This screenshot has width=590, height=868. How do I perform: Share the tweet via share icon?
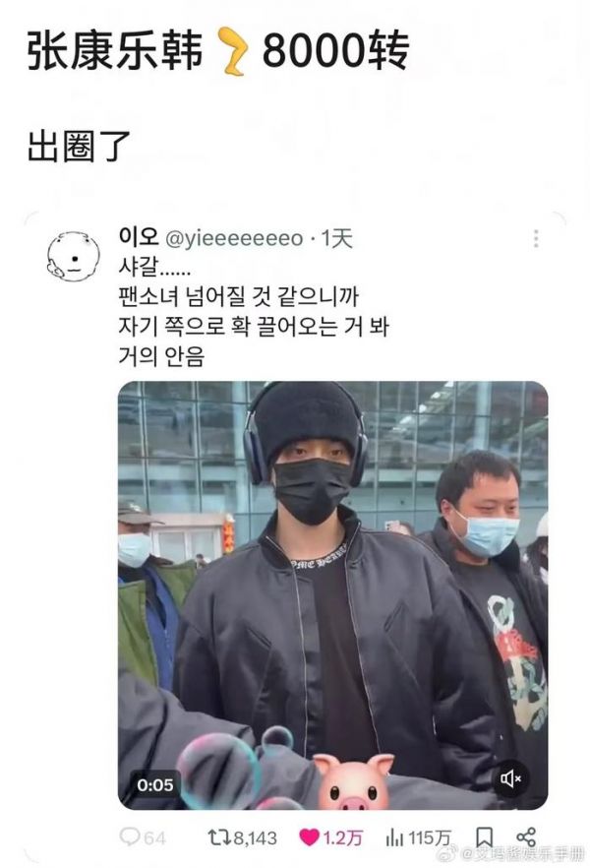[526, 837]
